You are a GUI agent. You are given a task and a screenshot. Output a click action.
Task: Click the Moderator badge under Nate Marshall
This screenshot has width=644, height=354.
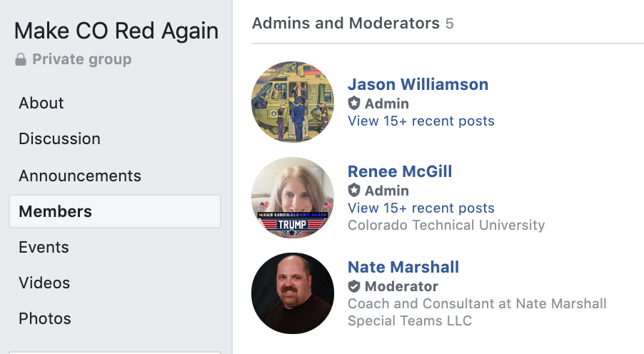(x=354, y=286)
